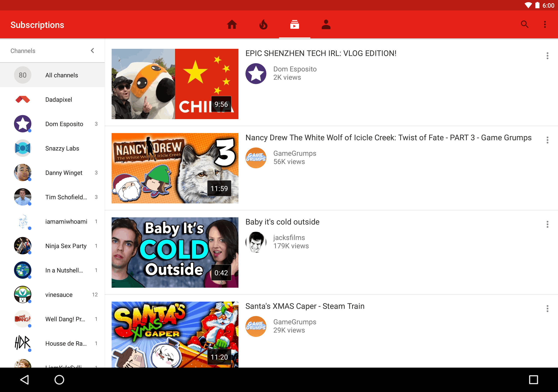Open jacksfilms channel avatar

[x=256, y=242]
